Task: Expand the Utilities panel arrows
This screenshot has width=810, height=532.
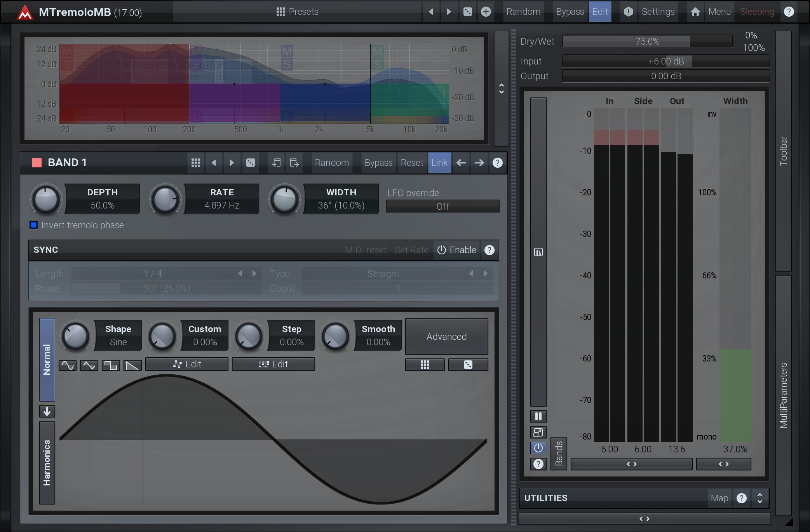Action: coord(759,498)
